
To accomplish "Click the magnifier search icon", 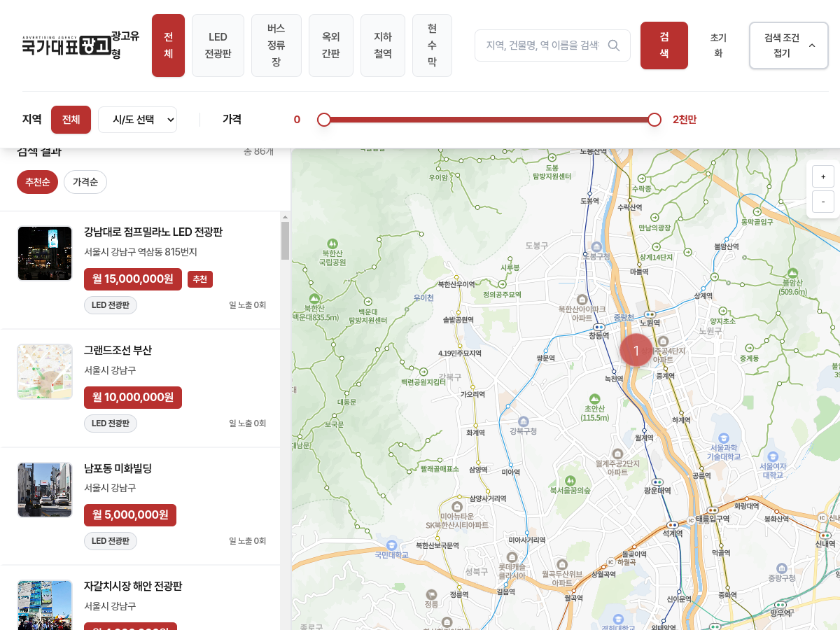I will [613, 45].
